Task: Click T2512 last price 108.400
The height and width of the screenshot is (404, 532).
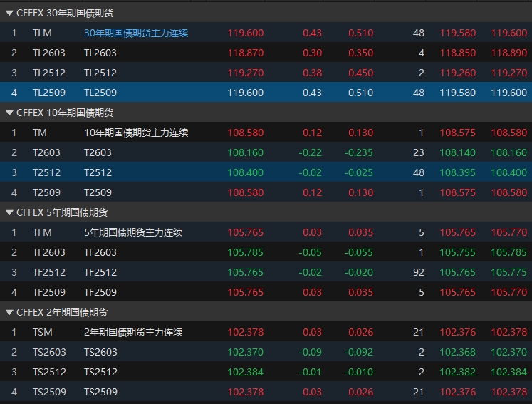Action: [245, 172]
